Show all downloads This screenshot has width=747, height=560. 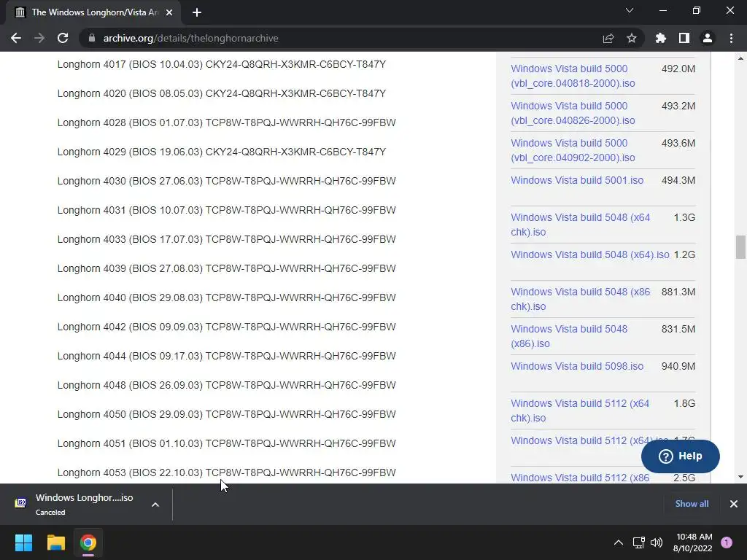(x=692, y=504)
